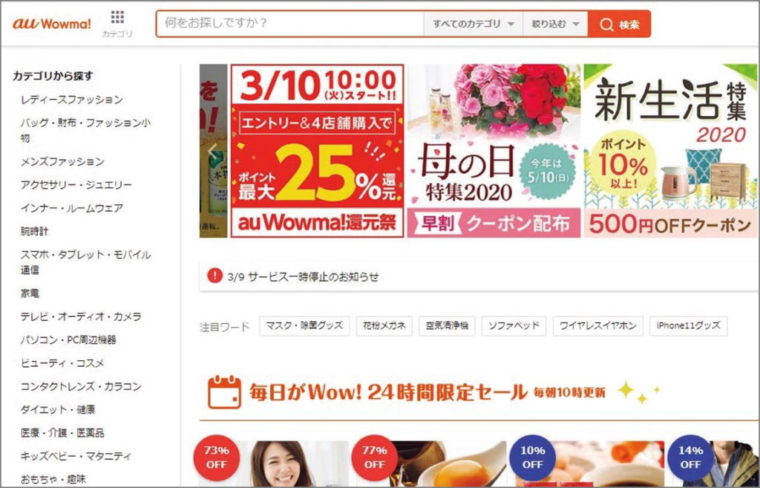Screen dimensions: 760x488
Task: Expand the すべてのカテゴリ dropdown
Action: [473, 24]
